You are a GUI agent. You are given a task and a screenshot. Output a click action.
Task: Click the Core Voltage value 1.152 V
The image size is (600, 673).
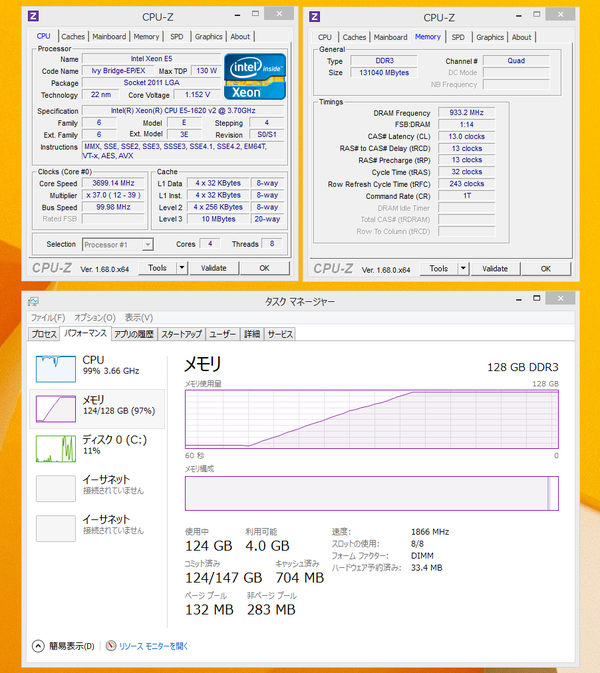pyautogui.click(x=197, y=94)
